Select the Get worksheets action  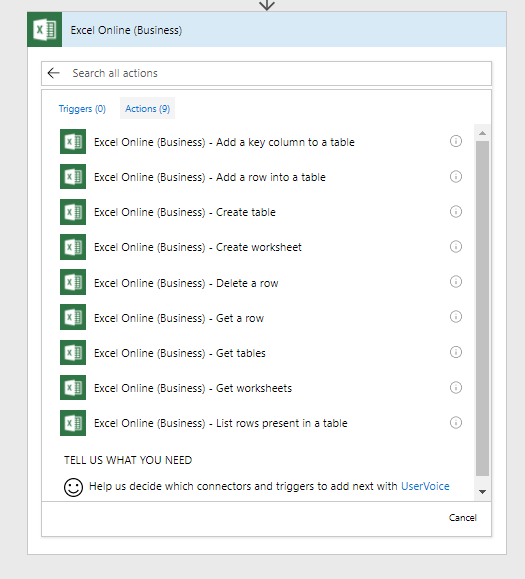(193, 388)
